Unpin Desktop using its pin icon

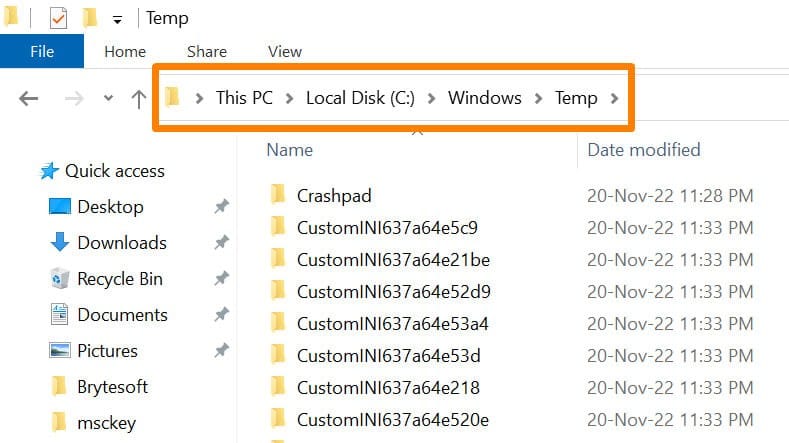click(222, 206)
